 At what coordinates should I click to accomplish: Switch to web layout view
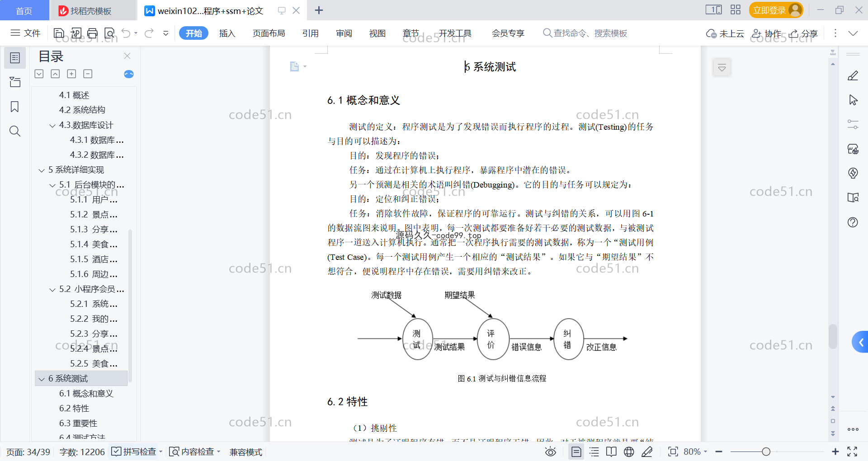(629, 452)
